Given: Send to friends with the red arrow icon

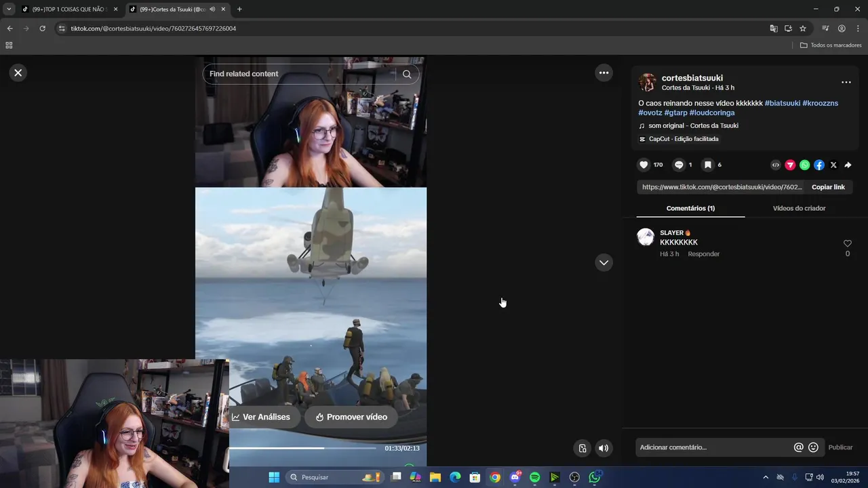Looking at the screenshot, I should point(790,165).
